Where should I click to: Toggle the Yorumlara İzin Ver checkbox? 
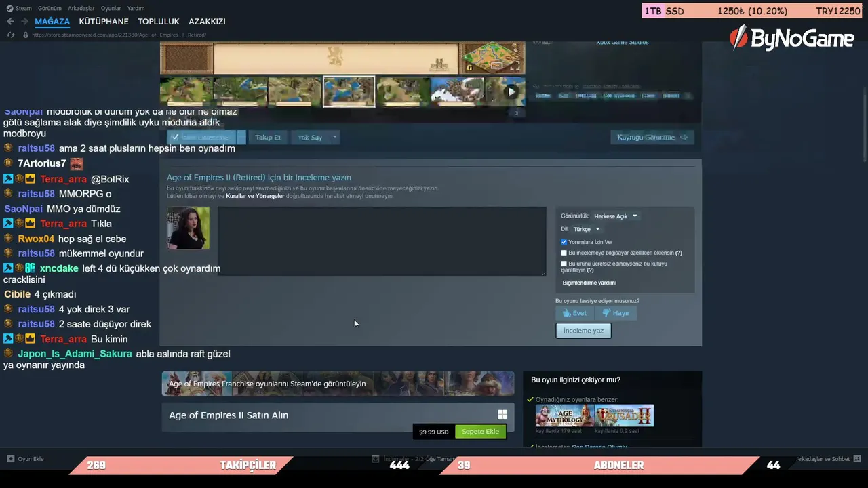(x=564, y=242)
